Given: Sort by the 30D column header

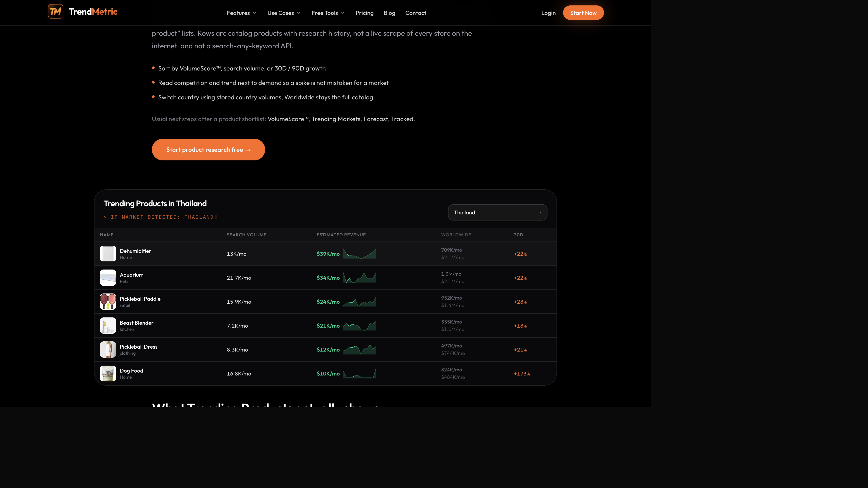Looking at the screenshot, I should point(518,235).
